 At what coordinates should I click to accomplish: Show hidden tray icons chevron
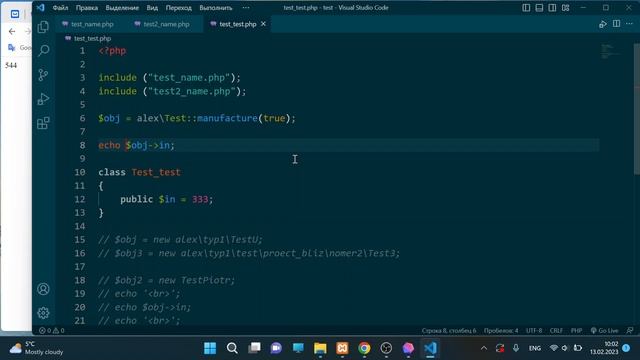click(484, 348)
